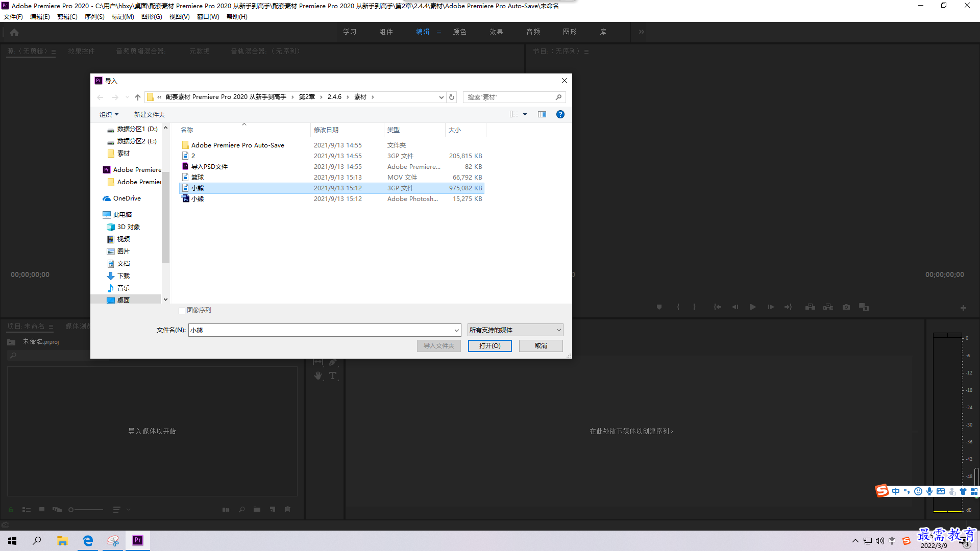Image resolution: width=980 pixels, height=551 pixels.
Task: Open the 编辑 workspace menu icon
Action: pyautogui.click(x=438, y=32)
